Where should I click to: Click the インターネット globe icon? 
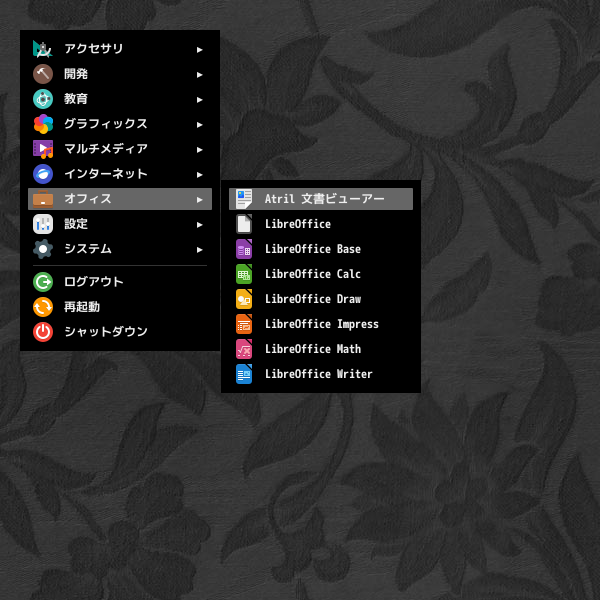(x=43, y=174)
